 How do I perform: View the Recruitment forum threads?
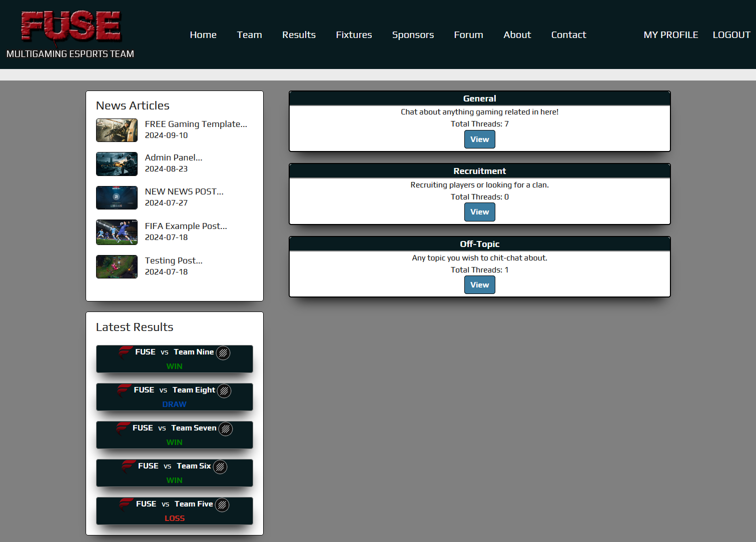(x=479, y=212)
